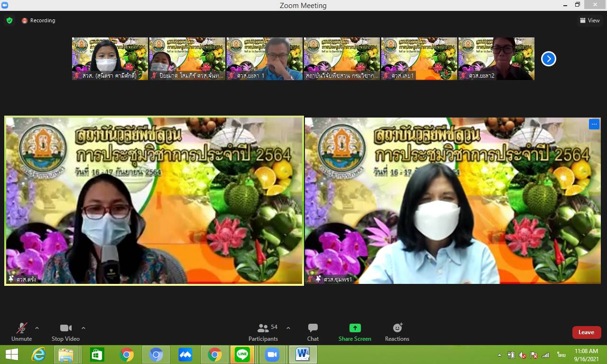This screenshot has width=607, height=364.
Task: Expand video options arrow beside Stop Video
Action: click(83, 328)
